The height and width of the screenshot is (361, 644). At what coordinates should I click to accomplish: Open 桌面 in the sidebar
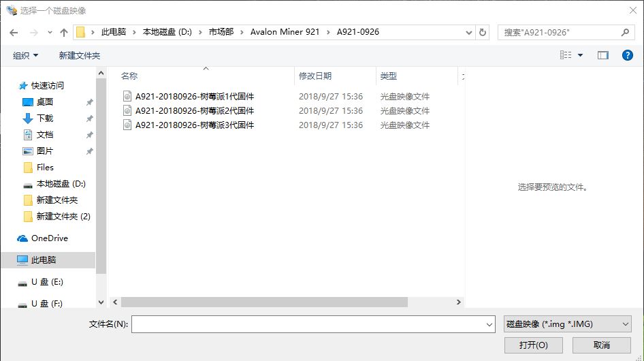[45, 102]
